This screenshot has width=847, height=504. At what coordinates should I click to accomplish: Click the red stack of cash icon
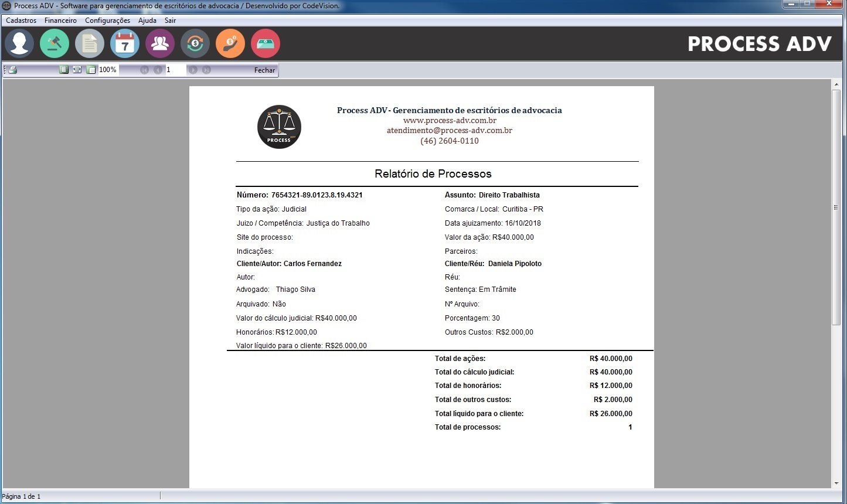(x=266, y=43)
